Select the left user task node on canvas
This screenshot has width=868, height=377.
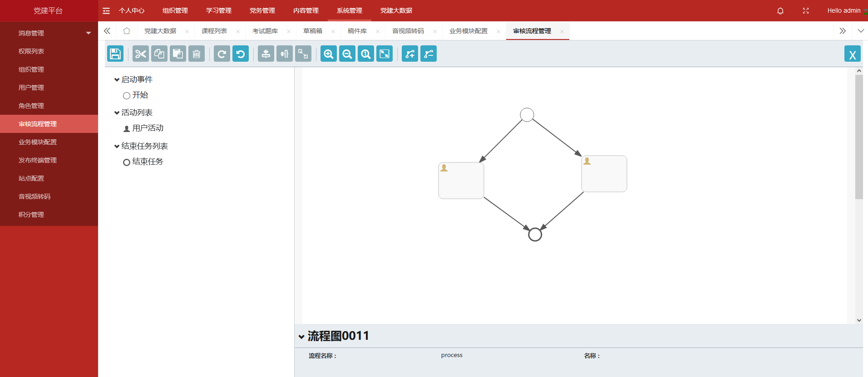pyautogui.click(x=461, y=181)
